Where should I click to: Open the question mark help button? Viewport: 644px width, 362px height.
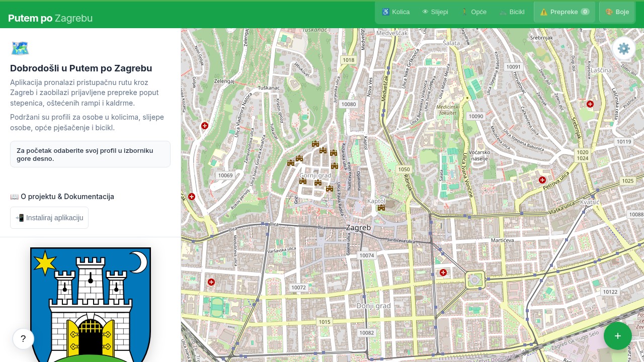(x=23, y=339)
